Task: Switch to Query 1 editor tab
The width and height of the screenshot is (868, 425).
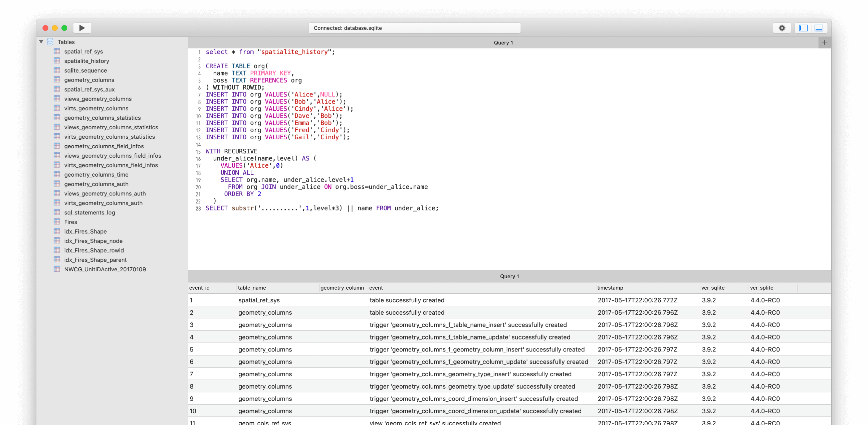Action: click(503, 42)
